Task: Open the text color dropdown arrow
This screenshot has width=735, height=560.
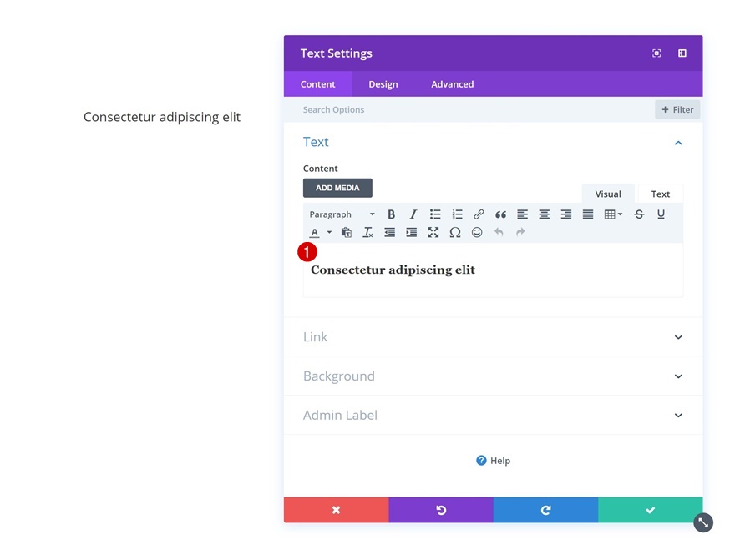Action: [330, 232]
